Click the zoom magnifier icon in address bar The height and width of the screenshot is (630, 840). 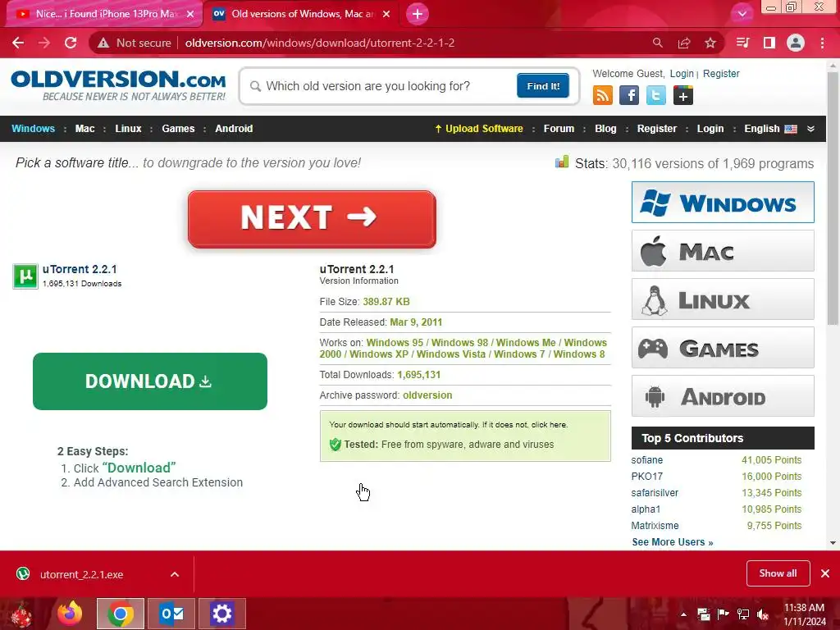[657, 43]
